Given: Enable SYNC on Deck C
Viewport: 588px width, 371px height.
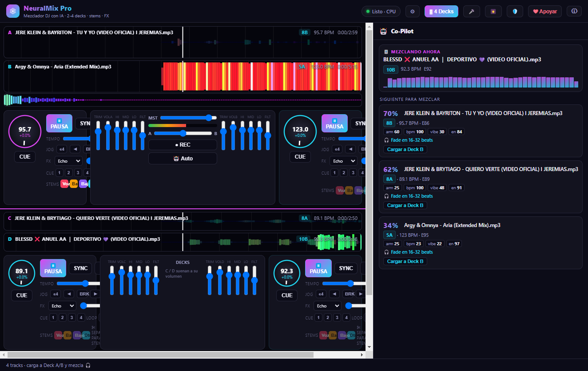Looking at the screenshot, I should (80, 268).
